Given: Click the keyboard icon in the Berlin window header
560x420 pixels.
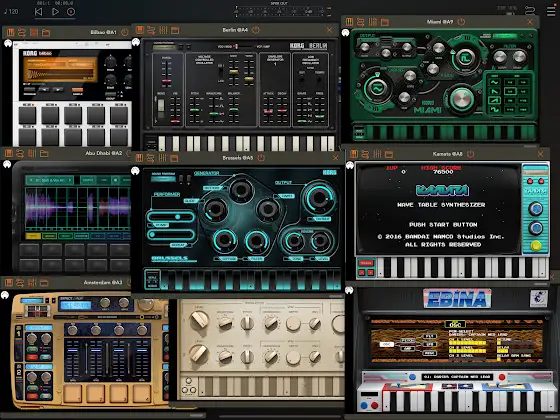Looking at the screenshot, I should [x=140, y=30].
